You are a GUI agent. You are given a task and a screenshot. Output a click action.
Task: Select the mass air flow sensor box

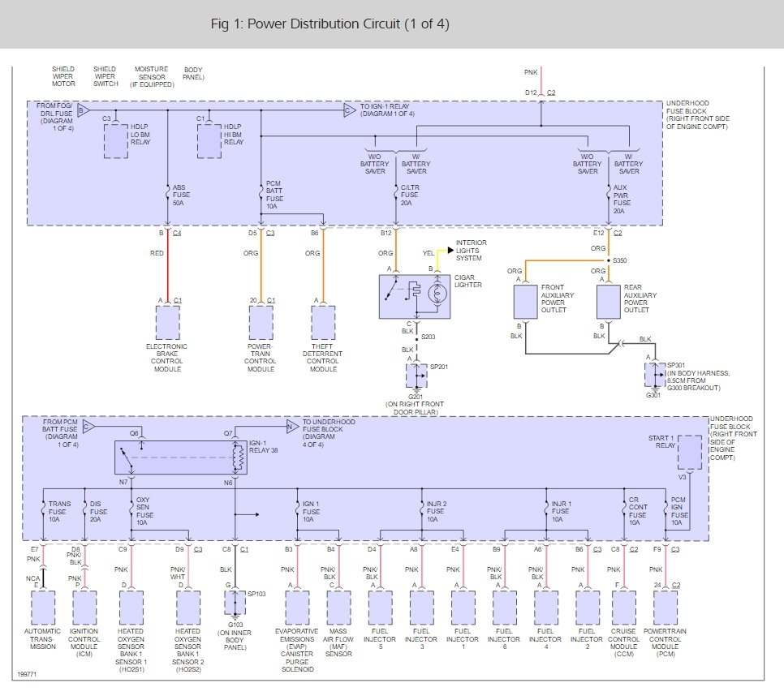(338, 608)
